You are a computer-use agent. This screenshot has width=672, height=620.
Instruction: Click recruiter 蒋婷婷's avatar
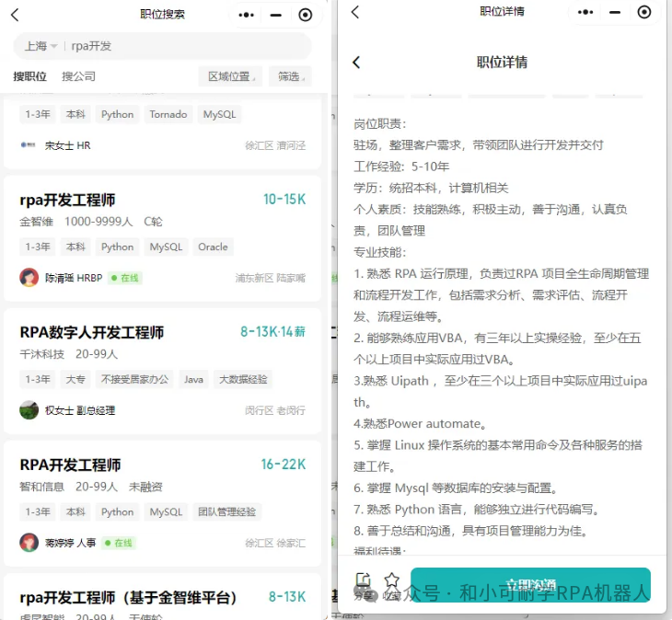click(x=29, y=543)
